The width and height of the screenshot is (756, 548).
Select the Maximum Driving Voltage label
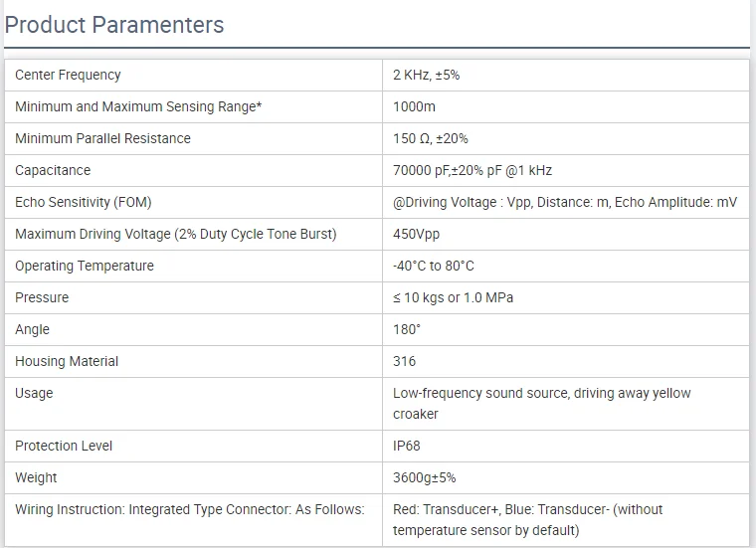[x=176, y=234]
